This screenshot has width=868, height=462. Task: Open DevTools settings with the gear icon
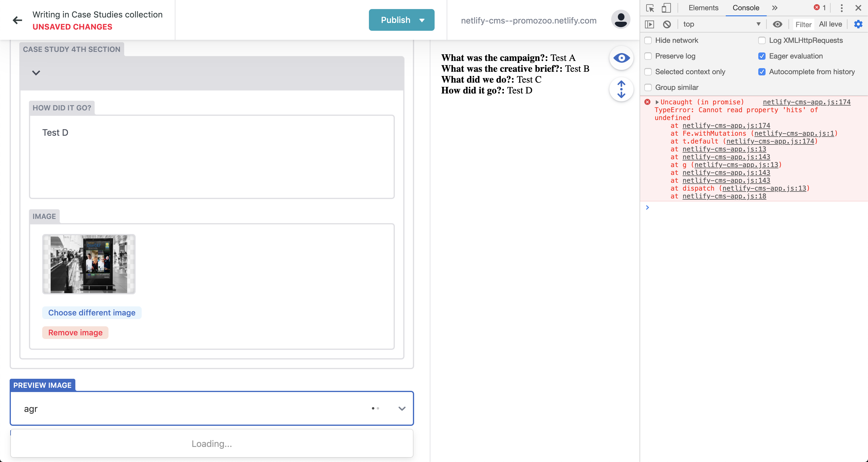[858, 24]
